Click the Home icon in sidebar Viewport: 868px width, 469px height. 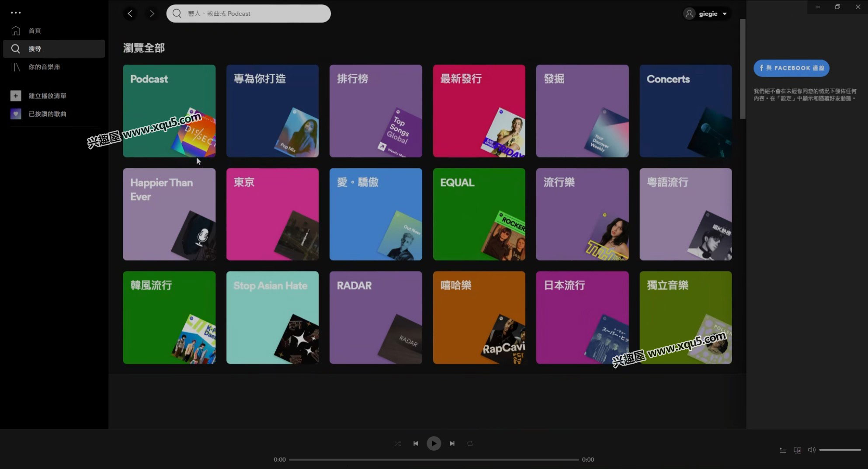[x=16, y=31]
